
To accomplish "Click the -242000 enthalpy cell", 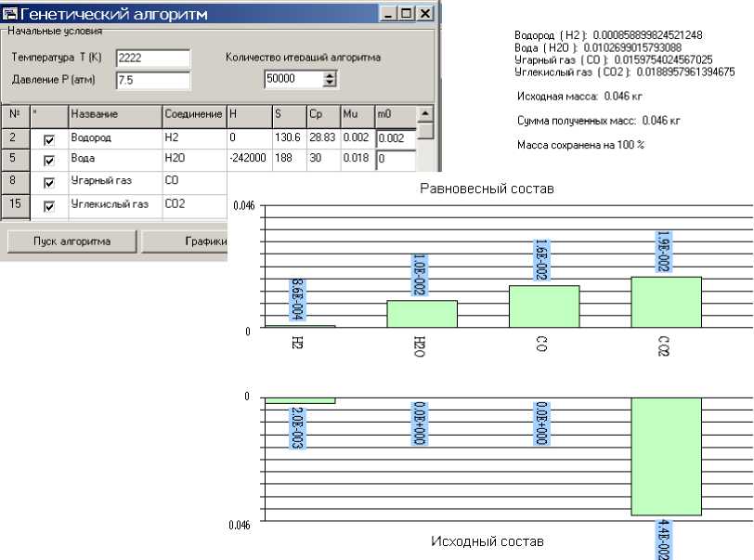I will coord(250,159).
